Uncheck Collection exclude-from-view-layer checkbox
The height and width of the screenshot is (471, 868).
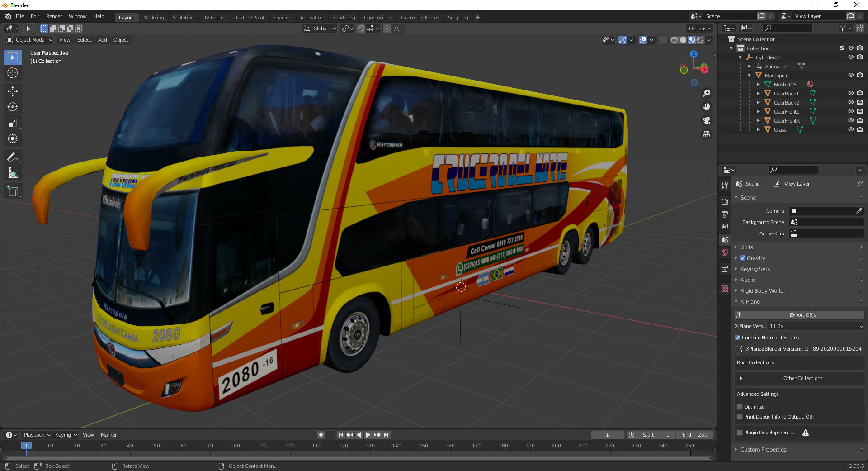tap(841, 48)
